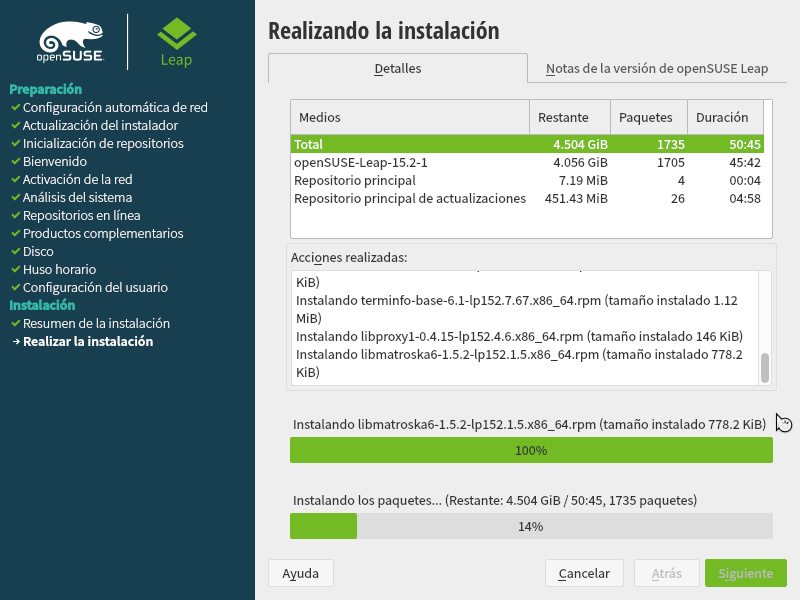Screen dimensions: 800x600
Task: Click arrow beside Realizar la instalación
Action: [16, 341]
